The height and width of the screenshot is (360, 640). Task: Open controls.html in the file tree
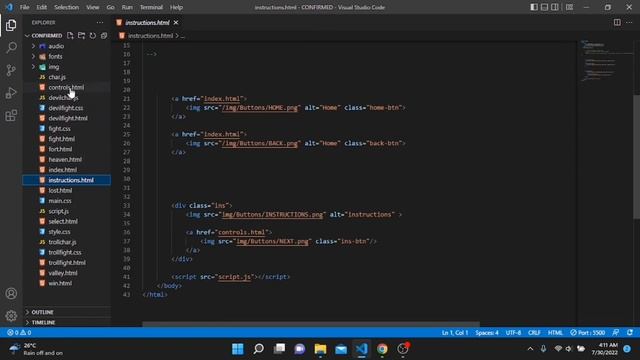coord(66,87)
